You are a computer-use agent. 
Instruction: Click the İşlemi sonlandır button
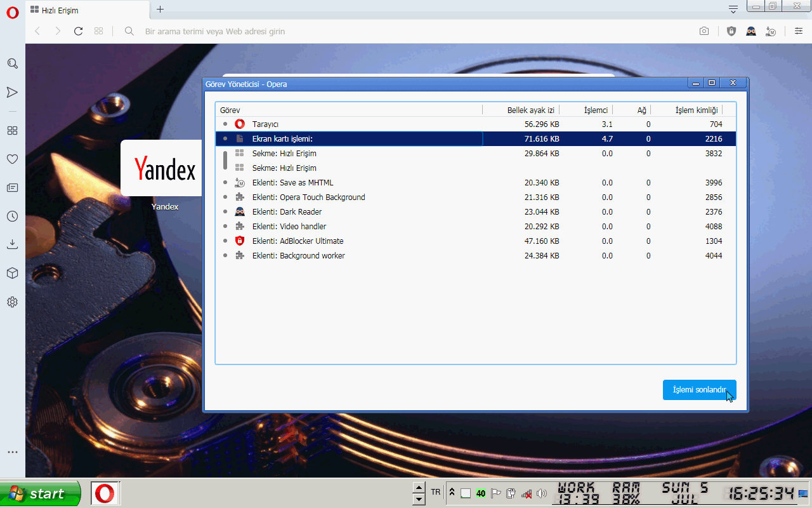699,390
